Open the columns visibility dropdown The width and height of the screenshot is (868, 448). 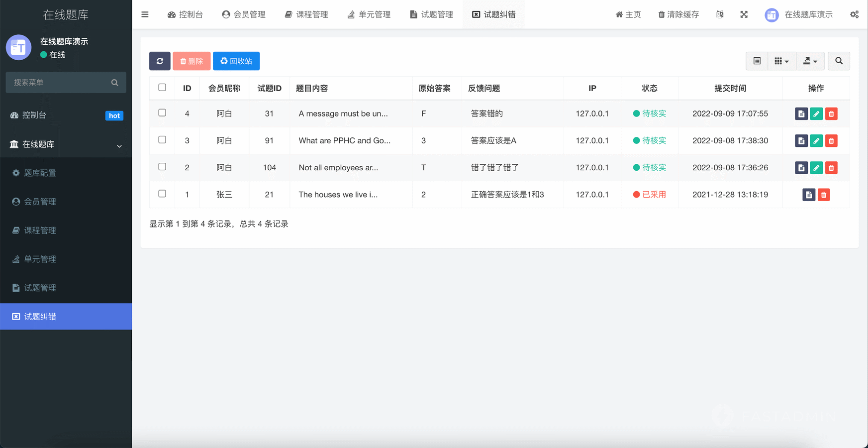pyautogui.click(x=781, y=61)
